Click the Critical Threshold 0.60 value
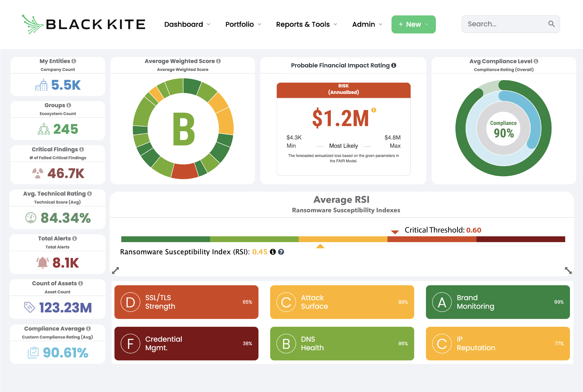The image size is (583, 392). [474, 230]
